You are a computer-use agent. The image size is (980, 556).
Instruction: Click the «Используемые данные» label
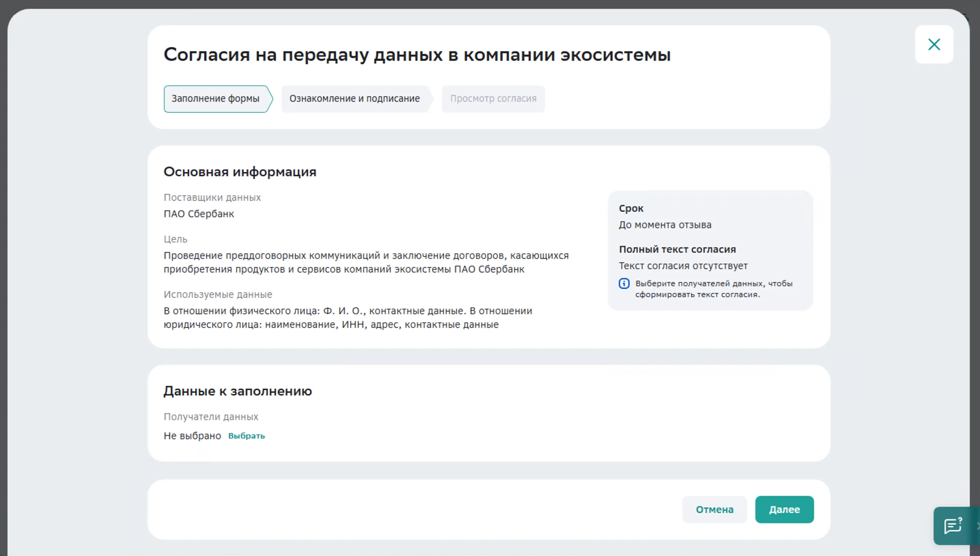point(218,294)
